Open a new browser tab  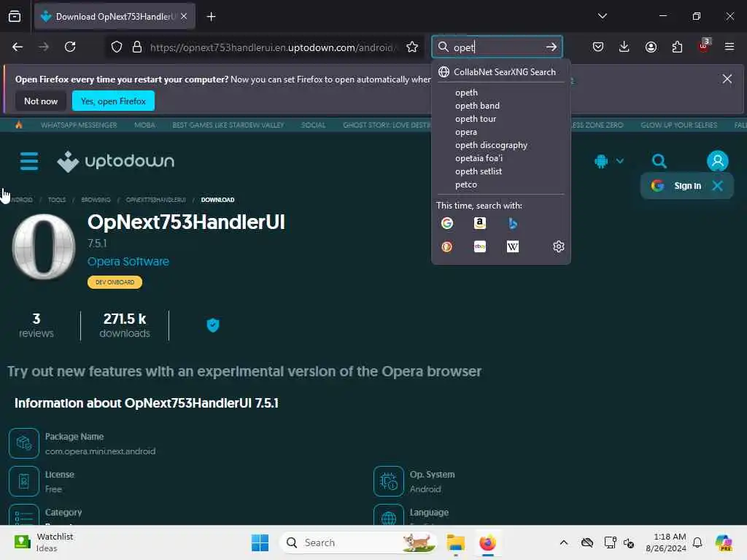pos(211,17)
